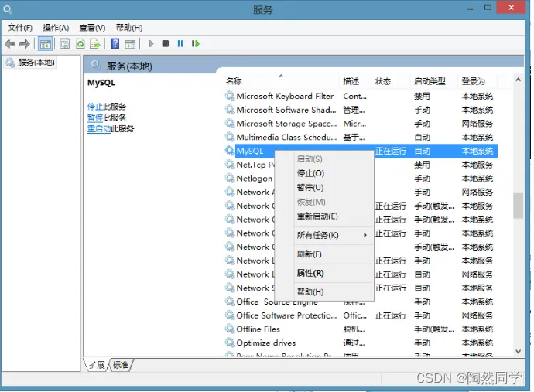Click the Services app icon in title bar
Image resolution: width=534 pixels, height=392 pixels.
pos(8,9)
